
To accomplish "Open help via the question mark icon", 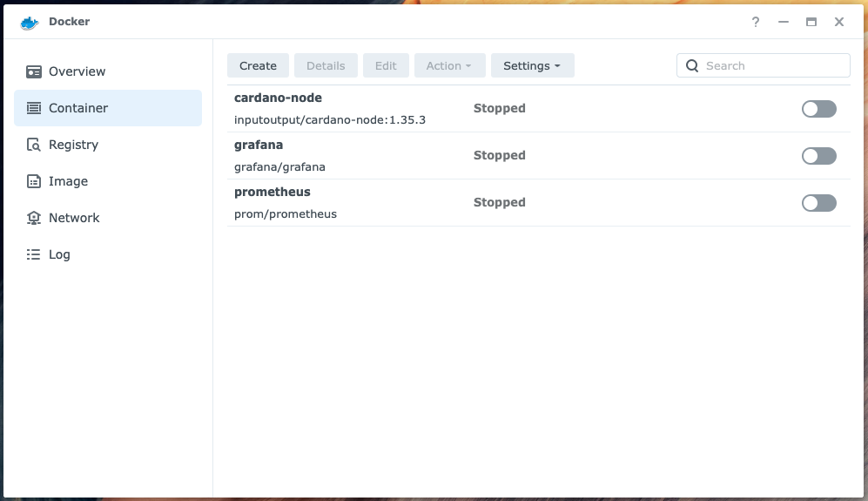I will point(756,22).
